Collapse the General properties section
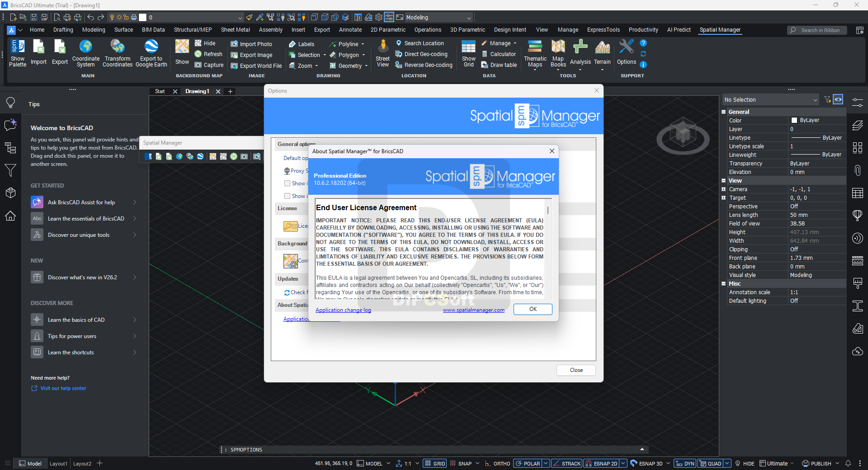 pos(723,112)
